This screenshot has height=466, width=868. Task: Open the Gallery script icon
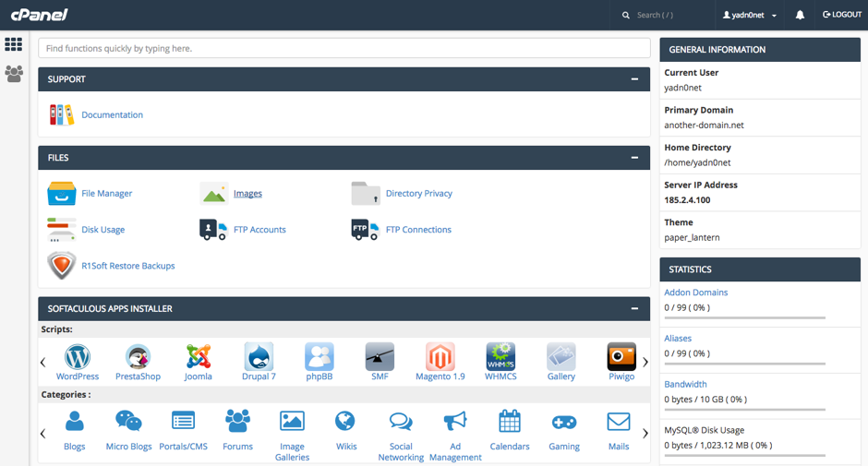561,357
